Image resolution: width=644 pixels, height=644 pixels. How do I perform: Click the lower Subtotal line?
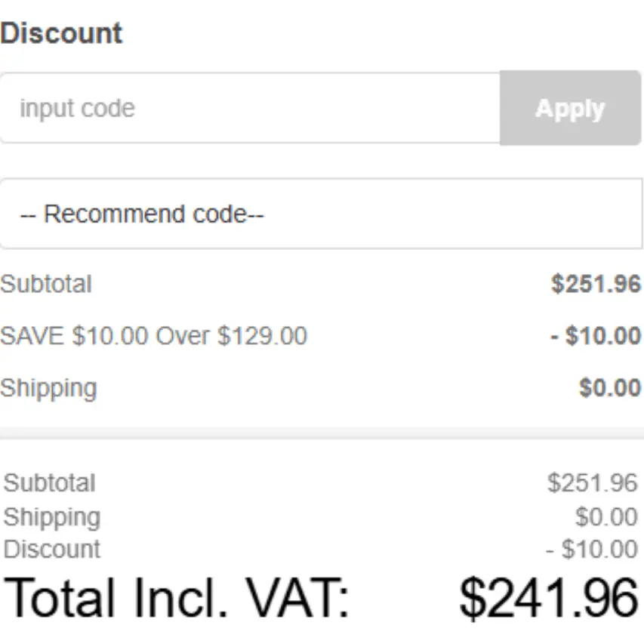tap(48, 482)
